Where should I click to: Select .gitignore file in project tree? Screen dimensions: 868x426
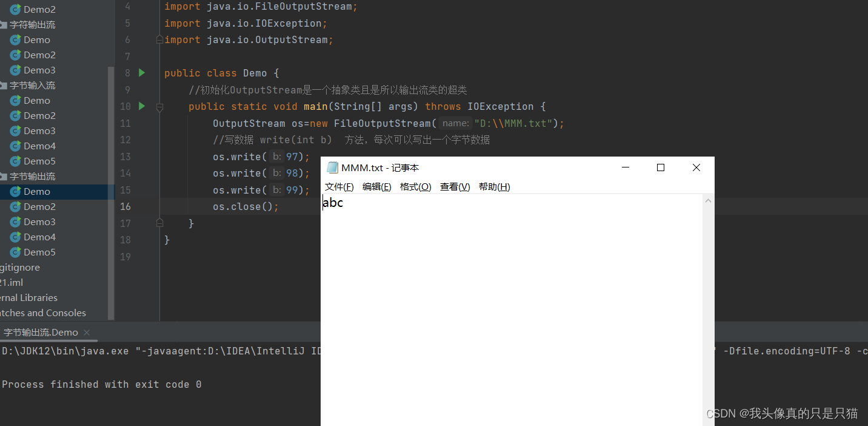tap(20, 267)
